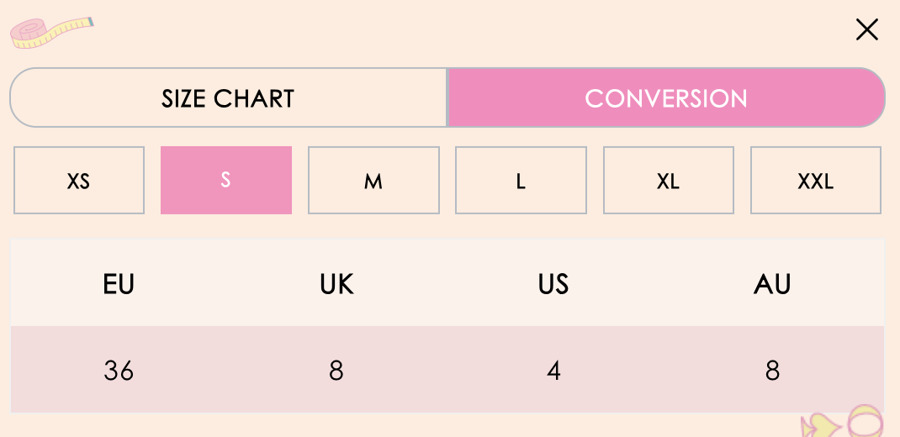Click the value 8 under UK

point(336,370)
